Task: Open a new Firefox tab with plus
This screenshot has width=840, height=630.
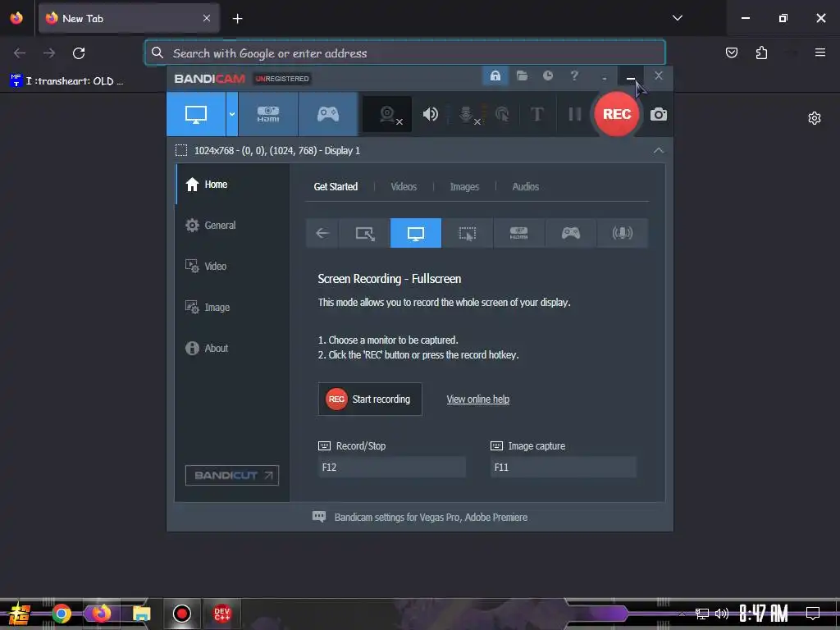Action: [x=237, y=18]
